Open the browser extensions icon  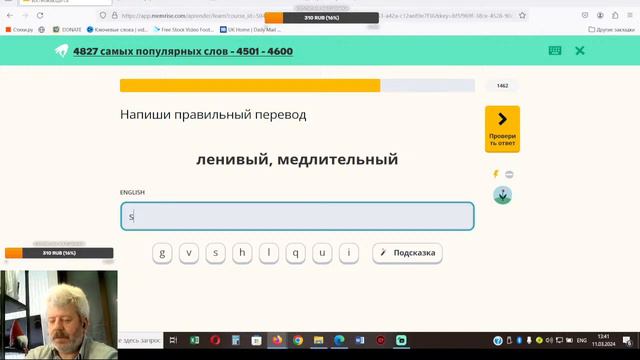(615, 16)
